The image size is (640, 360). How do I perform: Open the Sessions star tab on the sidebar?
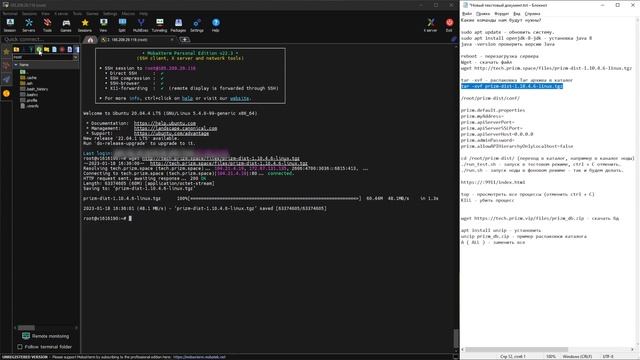[6, 52]
